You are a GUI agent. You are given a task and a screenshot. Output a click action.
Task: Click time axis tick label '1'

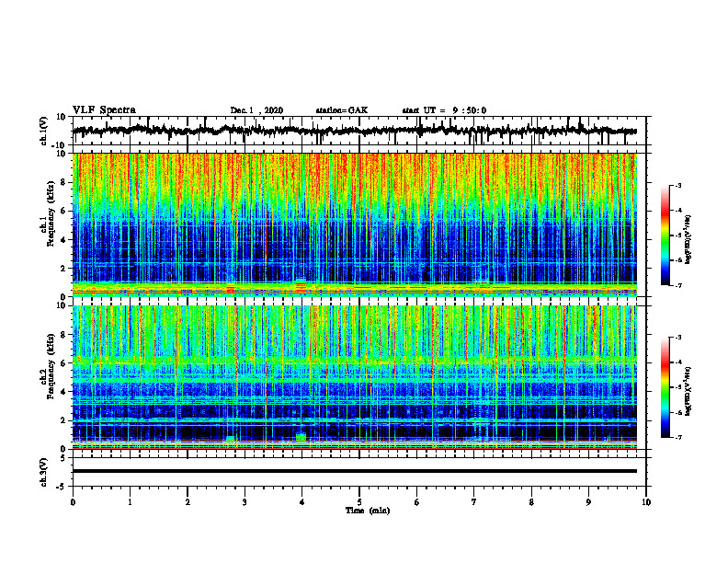[130, 502]
